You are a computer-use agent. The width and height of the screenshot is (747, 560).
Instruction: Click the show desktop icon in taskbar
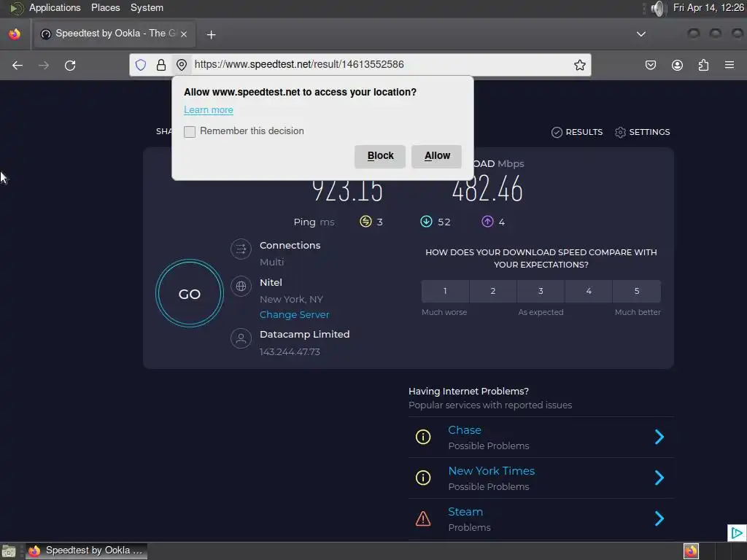point(9,551)
